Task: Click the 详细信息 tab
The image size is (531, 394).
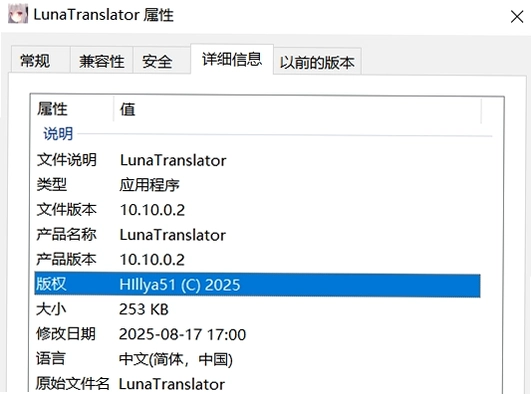Action: (x=232, y=59)
